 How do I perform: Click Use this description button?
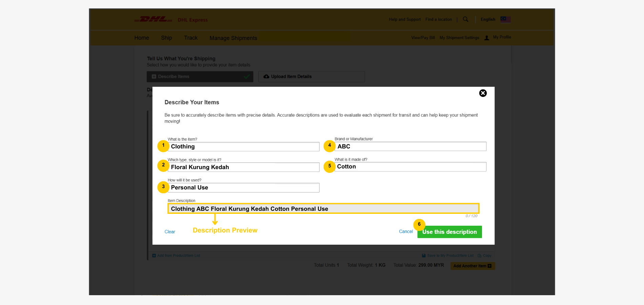(x=449, y=232)
